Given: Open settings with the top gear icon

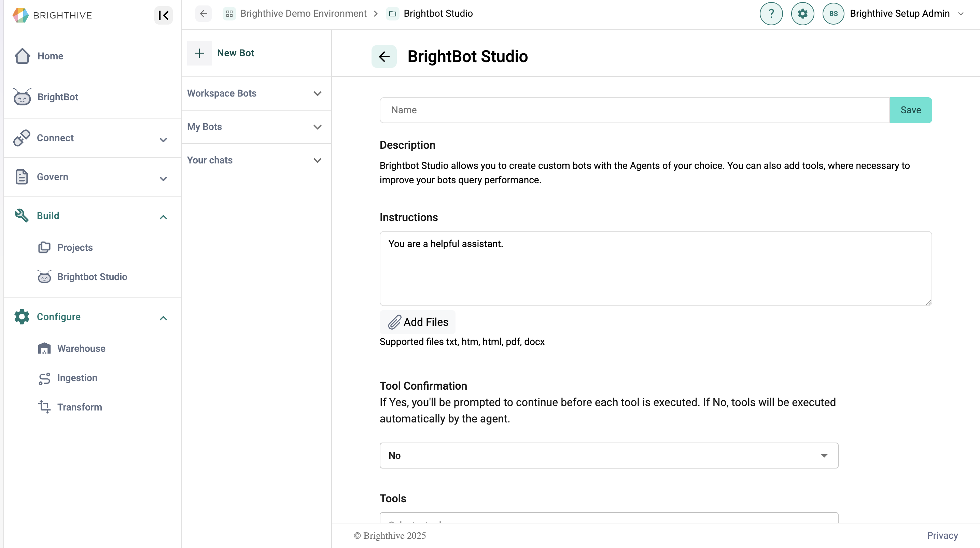Looking at the screenshot, I should (803, 14).
